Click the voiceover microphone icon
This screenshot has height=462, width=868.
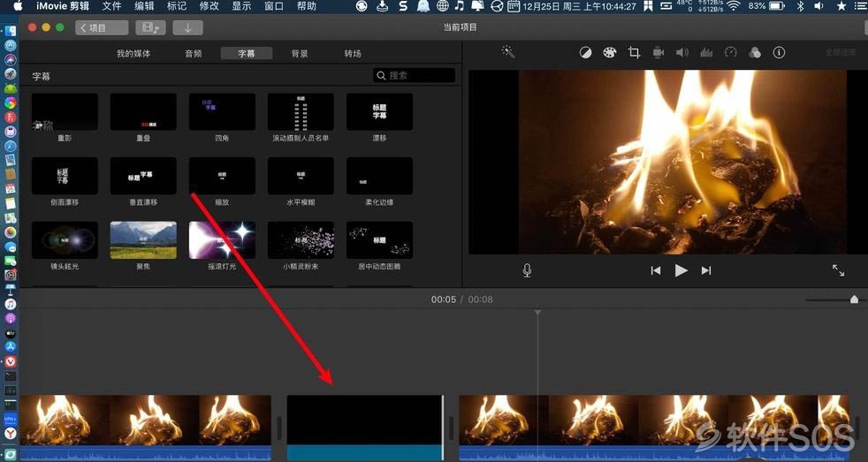[527, 270]
